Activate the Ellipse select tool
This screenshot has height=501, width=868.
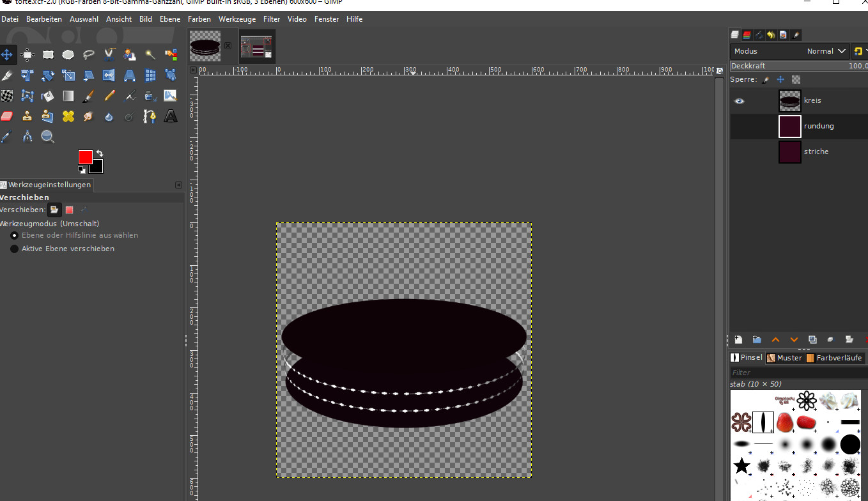coord(68,55)
